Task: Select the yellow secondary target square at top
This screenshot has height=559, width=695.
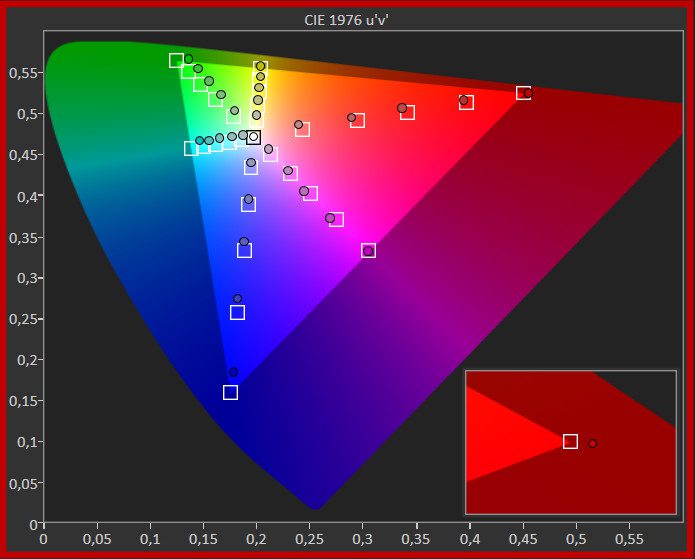Action: 260,68
